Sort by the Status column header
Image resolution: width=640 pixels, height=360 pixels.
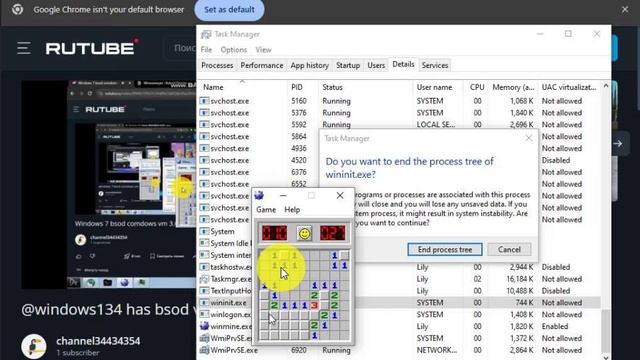365,87
